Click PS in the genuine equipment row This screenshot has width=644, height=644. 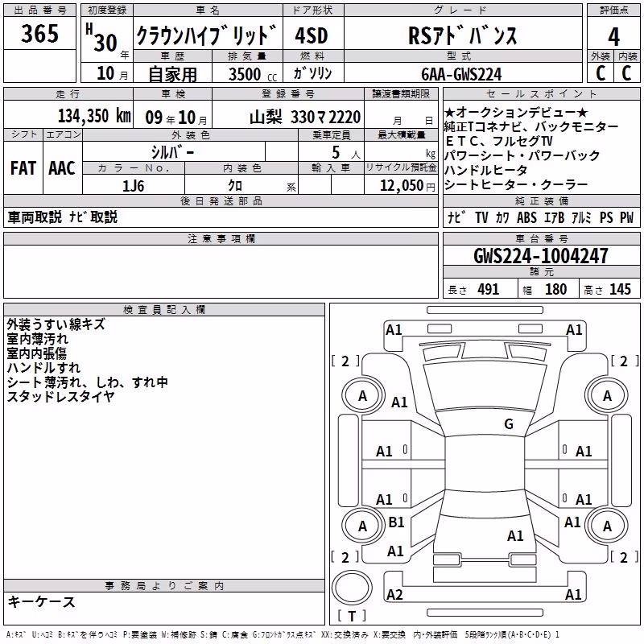click(606, 217)
